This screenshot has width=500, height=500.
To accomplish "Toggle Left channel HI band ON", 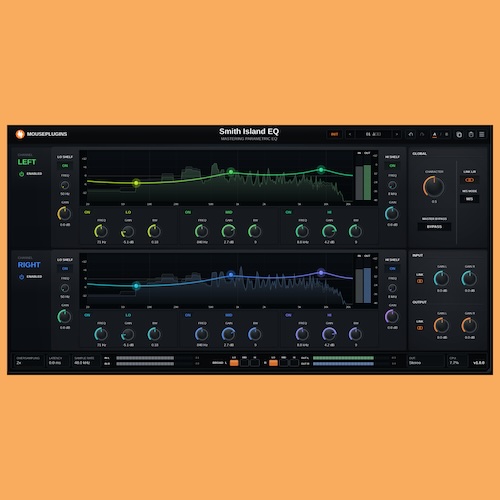I will (x=288, y=212).
